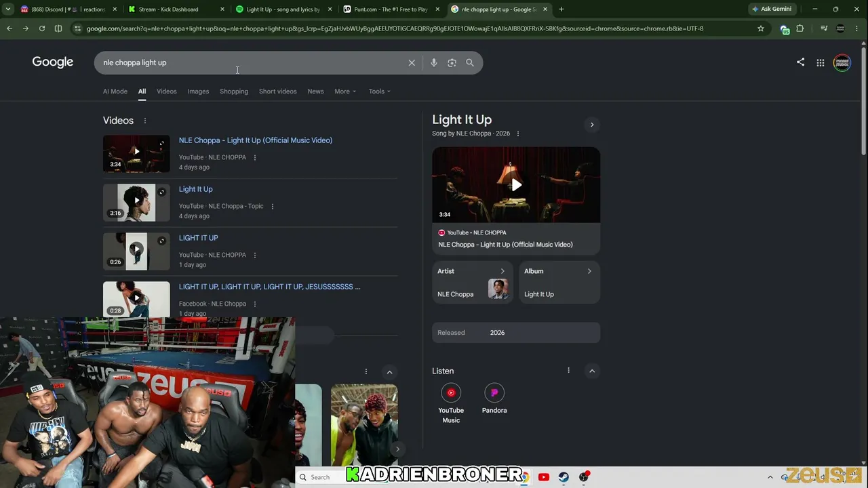Switch to the Kick Dashboard browser tab
The height and width of the screenshot is (488, 868).
[176, 9]
